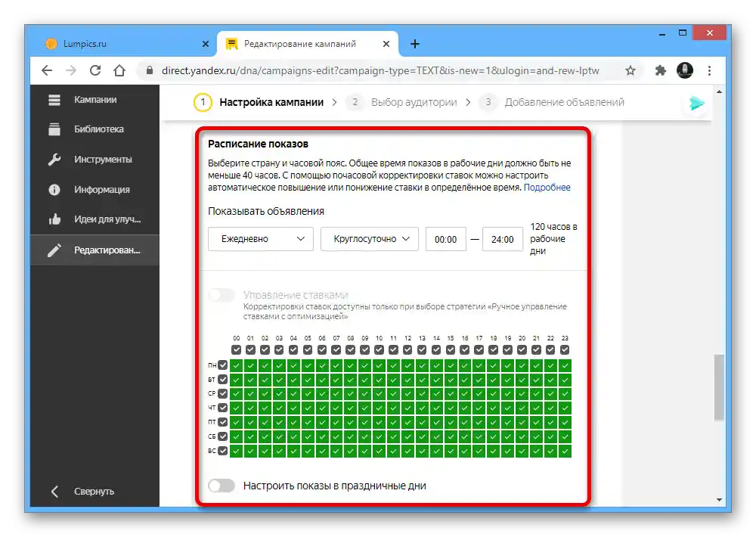
Task: Open a new browser tab
Action: point(414,45)
